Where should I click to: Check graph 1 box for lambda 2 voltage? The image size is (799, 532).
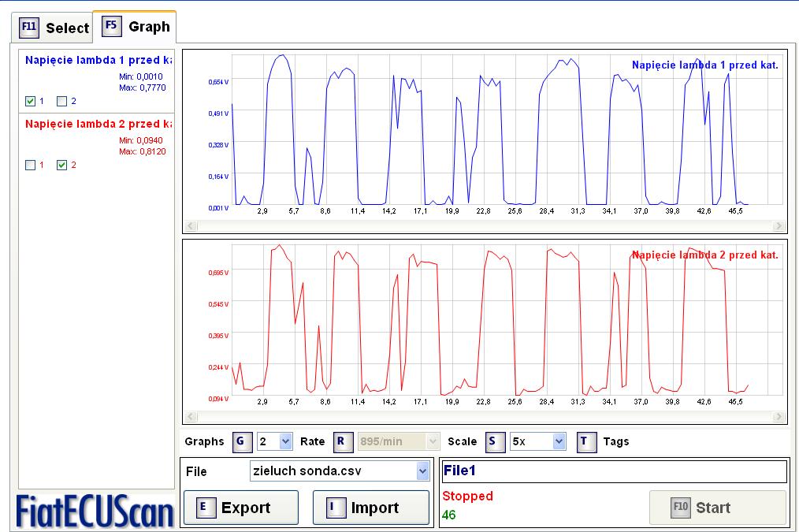click(31, 165)
